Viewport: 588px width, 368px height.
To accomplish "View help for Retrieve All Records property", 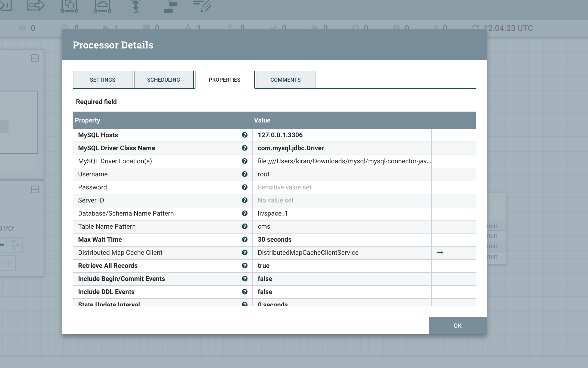I will [245, 266].
